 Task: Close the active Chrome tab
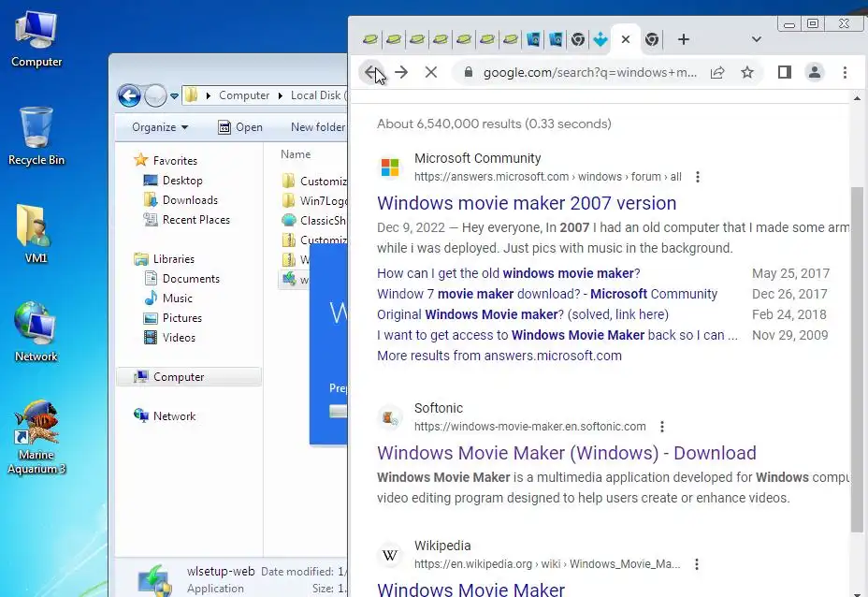[626, 39]
